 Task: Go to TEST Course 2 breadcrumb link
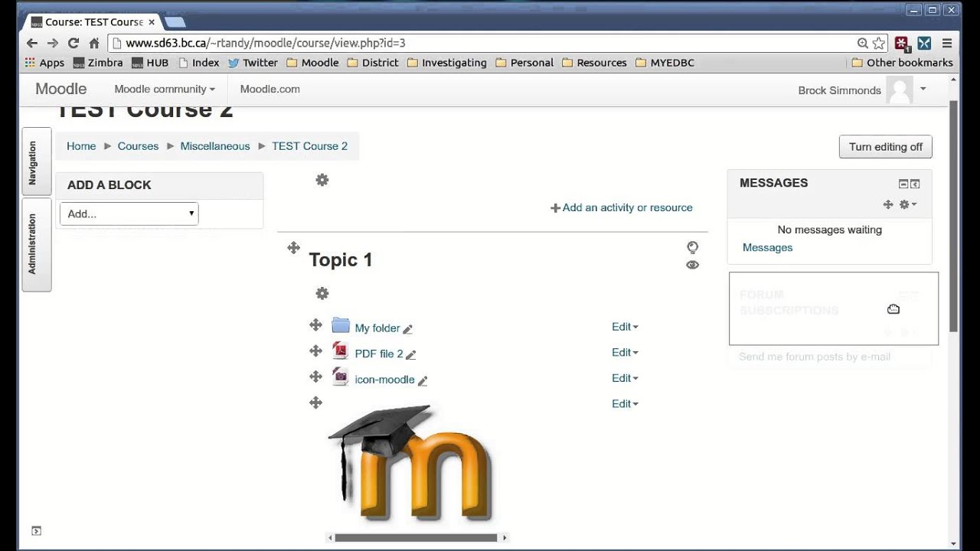point(309,146)
